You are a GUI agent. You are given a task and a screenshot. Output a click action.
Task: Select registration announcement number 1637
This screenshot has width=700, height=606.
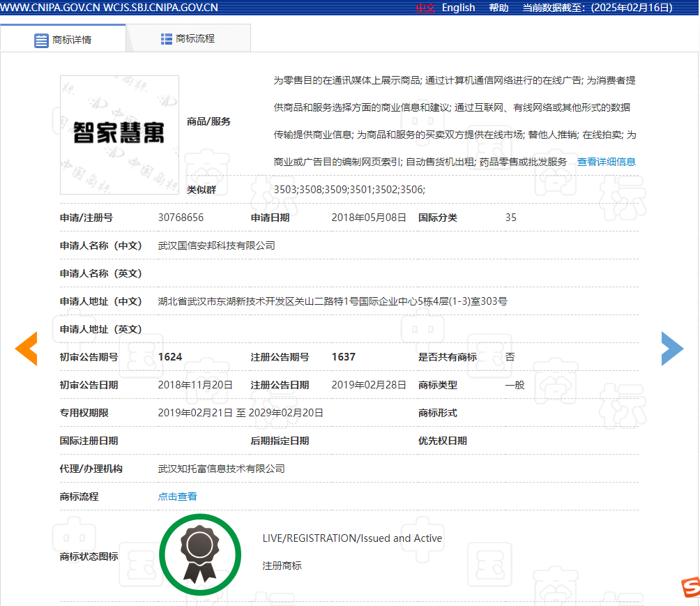point(343,357)
